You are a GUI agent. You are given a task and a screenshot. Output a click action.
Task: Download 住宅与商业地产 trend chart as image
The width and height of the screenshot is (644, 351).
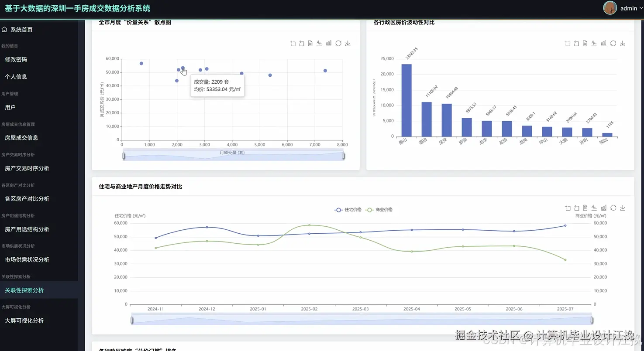[x=623, y=208]
